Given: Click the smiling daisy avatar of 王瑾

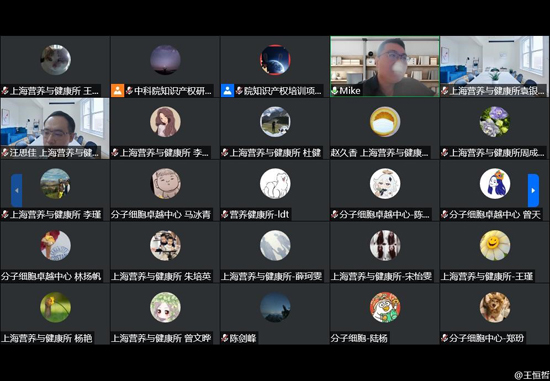Looking at the screenshot, I should coord(495,245).
